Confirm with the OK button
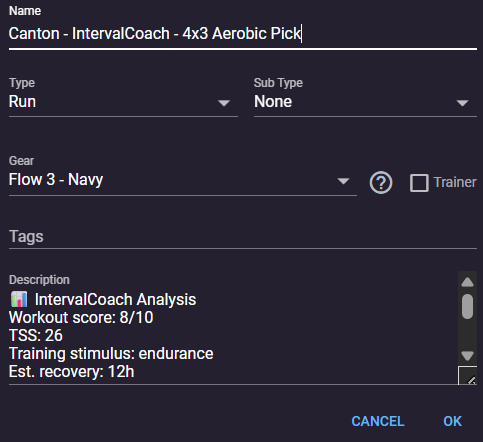 [x=452, y=421]
